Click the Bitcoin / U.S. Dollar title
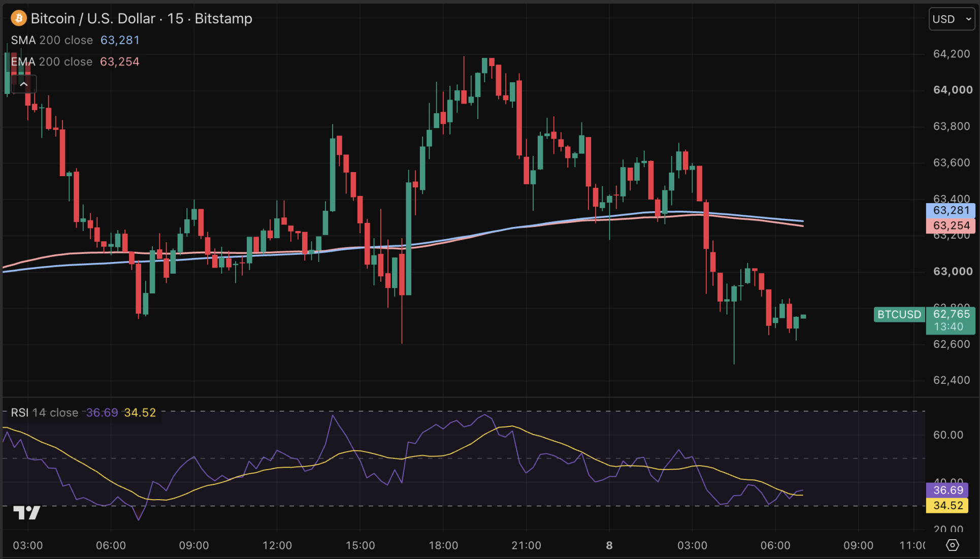Screen dimensions: 980x559 [x=93, y=18]
